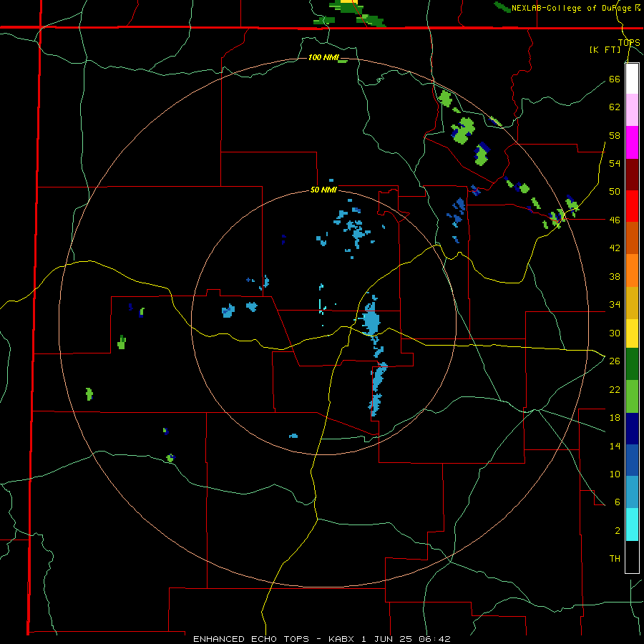Image resolution: width=644 pixels, height=644 pixels.
Task: Click the light blue swatch between 6 and 10
Action: [x=632, y=492]
